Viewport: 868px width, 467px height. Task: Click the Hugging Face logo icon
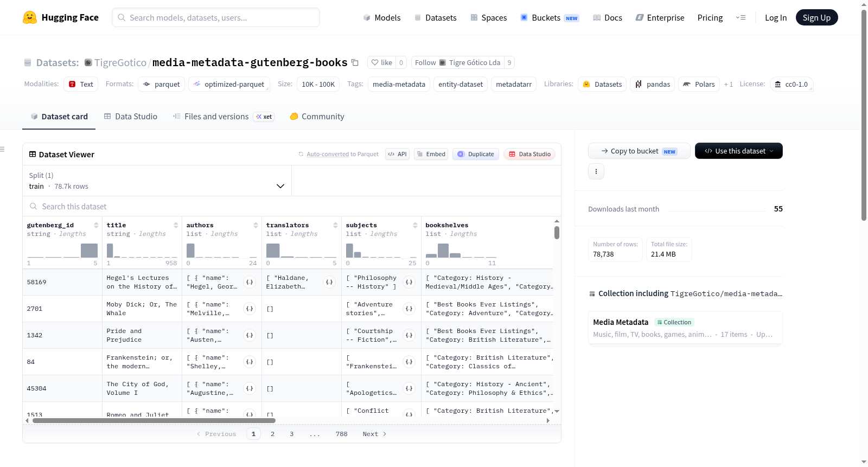coord(30,17)
